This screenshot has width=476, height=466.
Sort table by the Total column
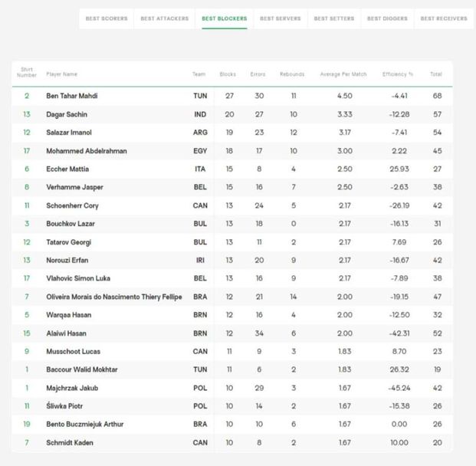[435, 74]
